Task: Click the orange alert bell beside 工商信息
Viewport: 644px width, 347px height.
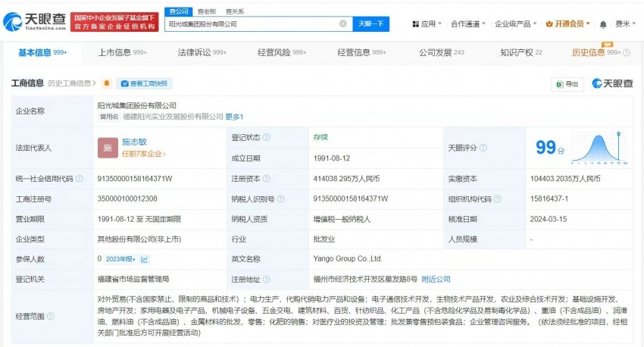Action: click(x=107, y=83)
